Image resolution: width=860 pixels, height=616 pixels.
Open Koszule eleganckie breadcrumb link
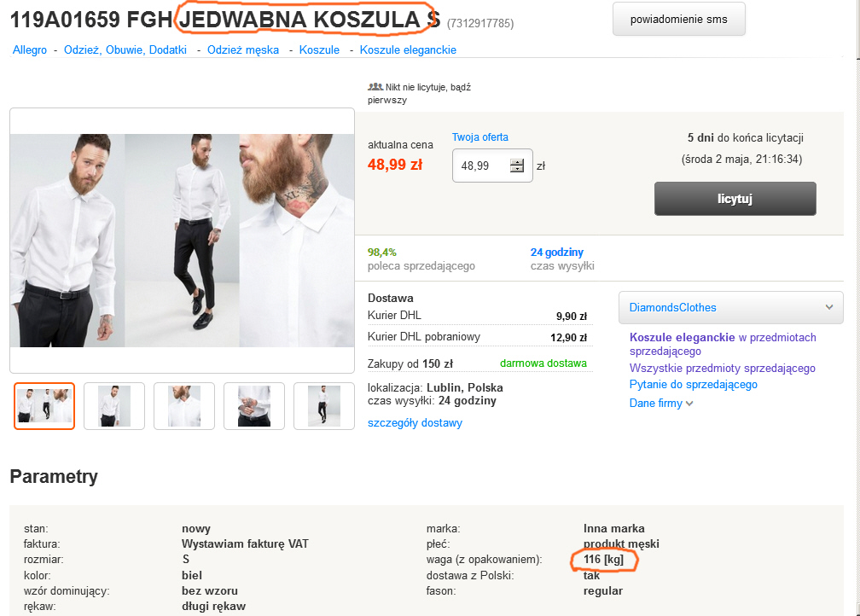pyautogui.click(x=408, y=50)
